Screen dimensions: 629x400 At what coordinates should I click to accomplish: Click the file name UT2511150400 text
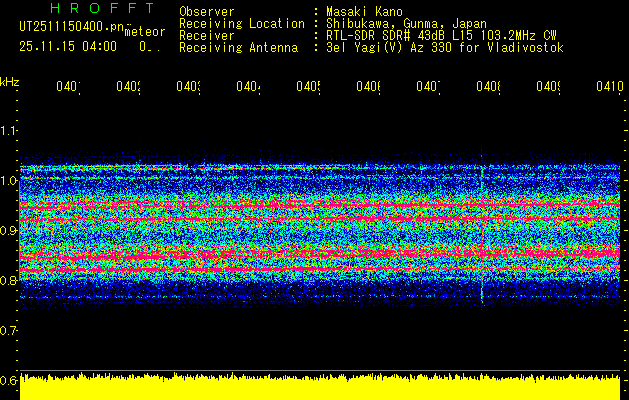tap(72, 27)
